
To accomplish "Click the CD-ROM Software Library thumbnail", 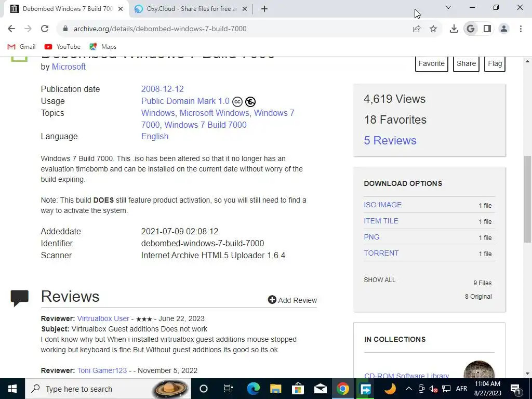I will coord(478,369).
